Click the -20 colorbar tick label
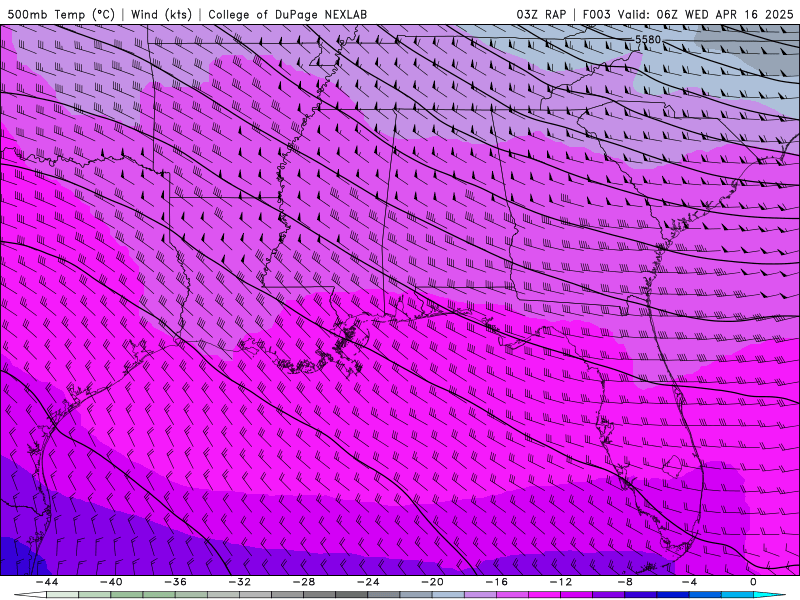 [433, 582]
